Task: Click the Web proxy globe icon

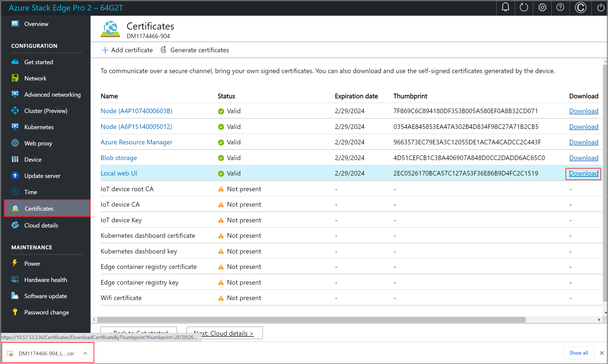Action: (15, 143)
